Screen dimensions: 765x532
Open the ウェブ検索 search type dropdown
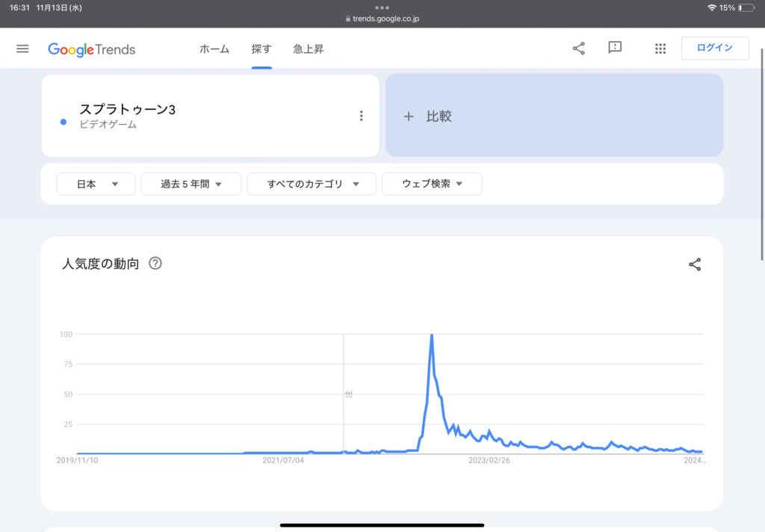[x=432, y=184]
